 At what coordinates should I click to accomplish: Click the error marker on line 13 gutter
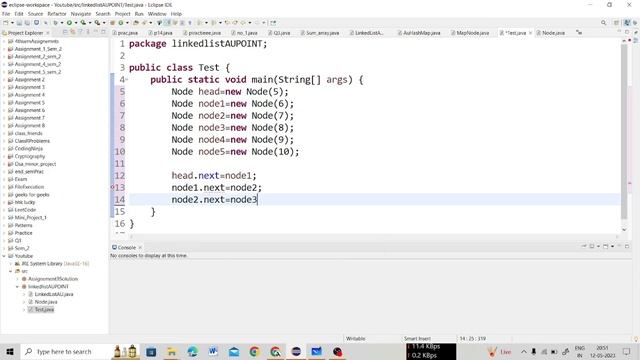113,188
